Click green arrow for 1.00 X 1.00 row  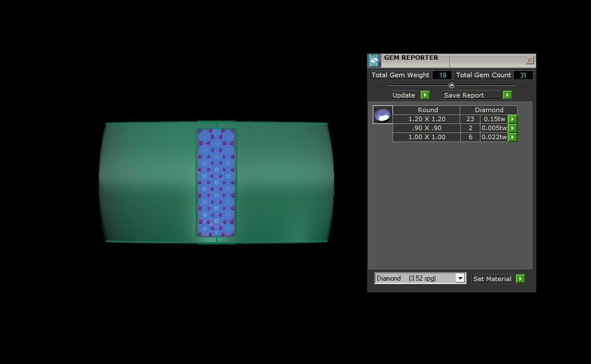[x=513, y=137]
